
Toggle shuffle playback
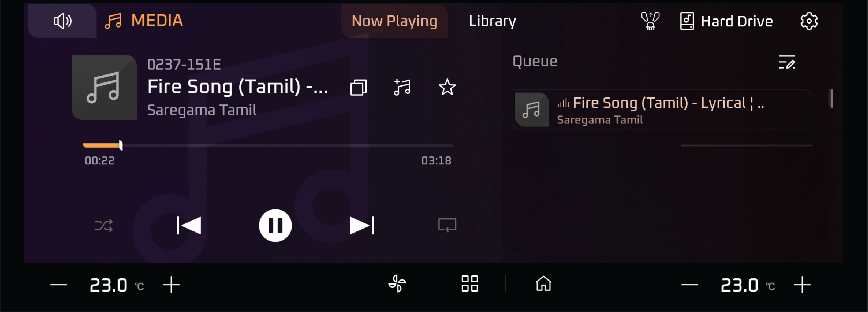103,226
